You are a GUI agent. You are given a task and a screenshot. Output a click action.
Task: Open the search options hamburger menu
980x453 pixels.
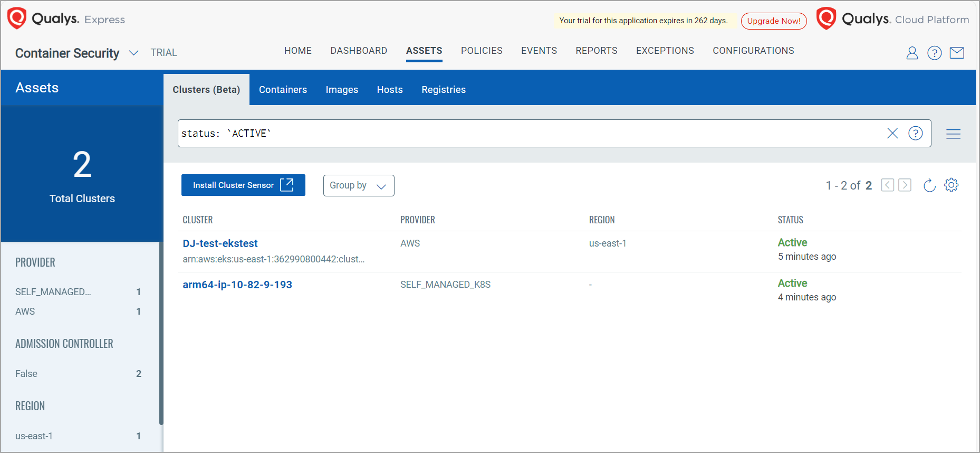tap(953, 134)
